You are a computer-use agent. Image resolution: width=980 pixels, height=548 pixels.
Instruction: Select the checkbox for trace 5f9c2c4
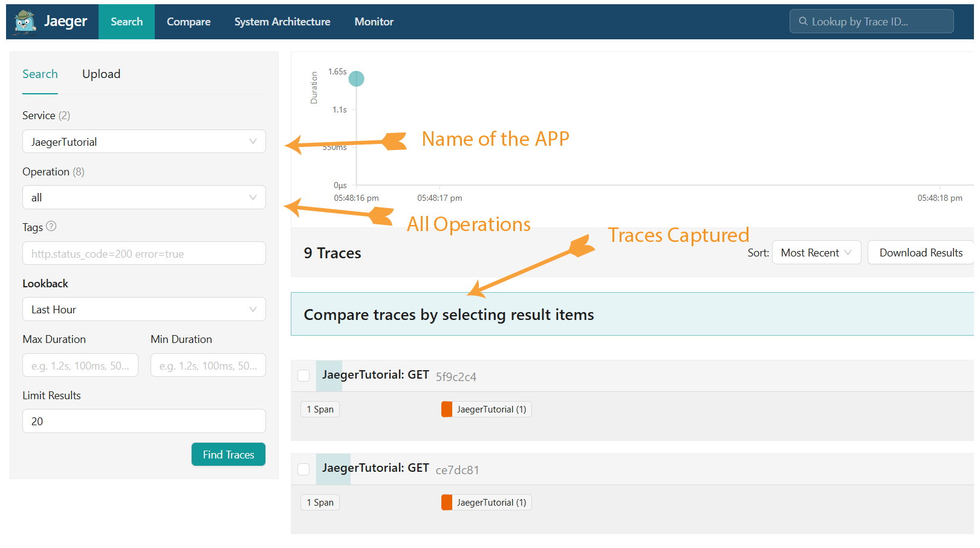303,376
